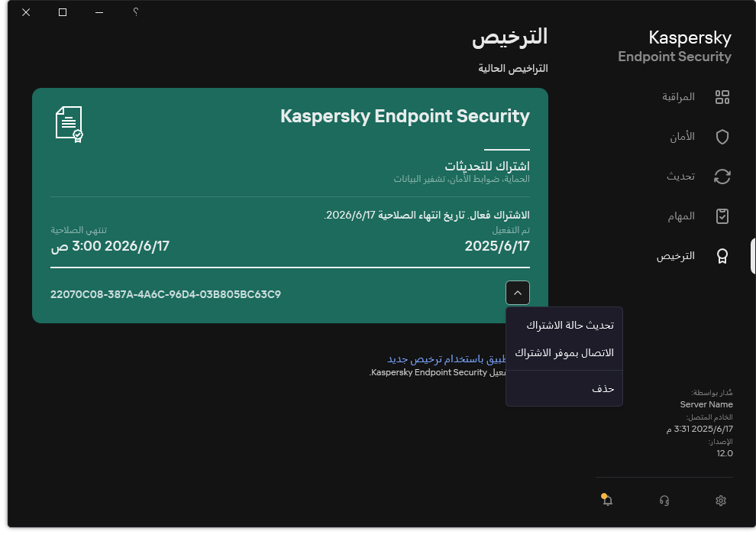Click the Monitoring dashboard grid icon
Image resolution: width=756 pixels, height=535 pixels.
(x=722, y=97)
